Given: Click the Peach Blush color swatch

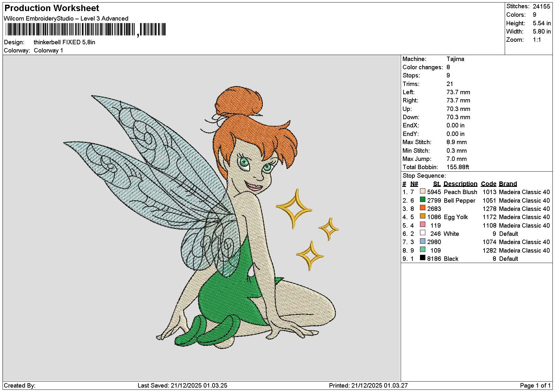Looking at the screenshot, I should point(422,191).
